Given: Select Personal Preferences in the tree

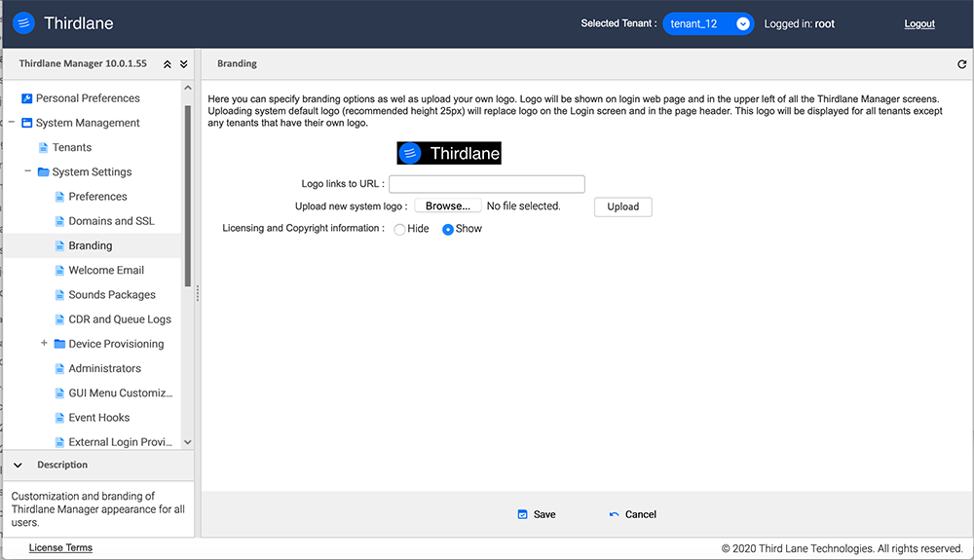Looking at the screenshot, I should point(88,98).
